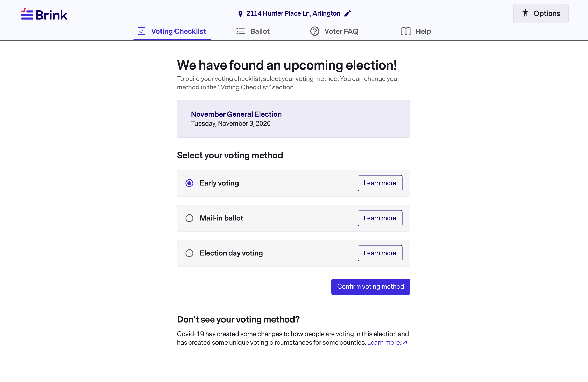Viewport: 588px width, 382px height.
Task: Confirm your voting method
Action: click(x=370, y=286)
